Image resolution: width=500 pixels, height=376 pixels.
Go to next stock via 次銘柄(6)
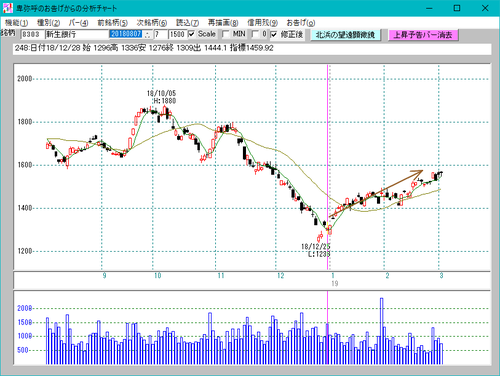(152, 23)
